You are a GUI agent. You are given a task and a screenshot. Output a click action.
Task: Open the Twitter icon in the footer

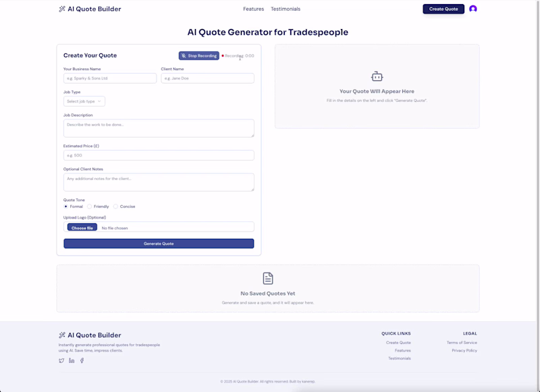pyautogui.click(x=61, y=360)
